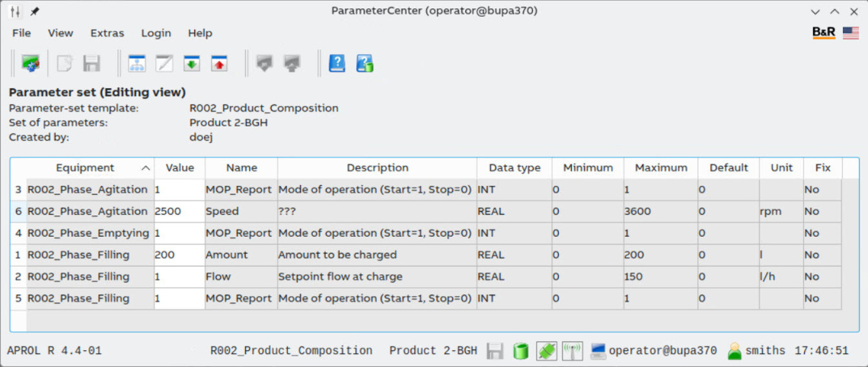Viewport: 868px width, 367px height.
Task: Click the pencil edit window toolbar icon
Action: tap(164, 64)
